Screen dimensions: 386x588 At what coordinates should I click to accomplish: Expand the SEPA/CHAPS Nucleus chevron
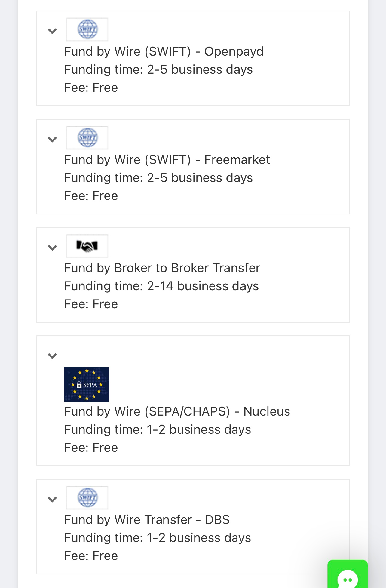[52, 356]
